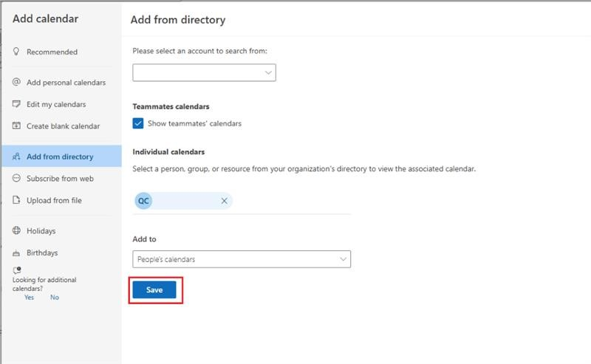This screenshot has width=591, height=364.
Task: Click the person search field beside QC chip
Action: point(291,201)
